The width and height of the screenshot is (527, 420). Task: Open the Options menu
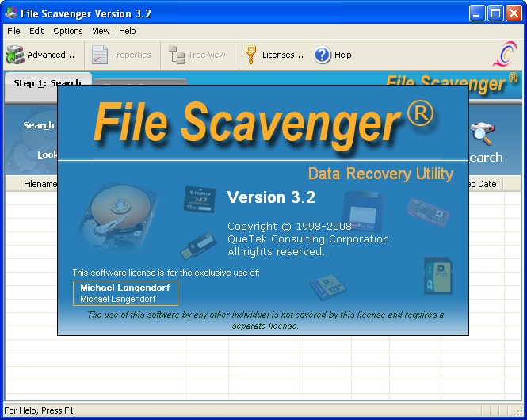pyautogui.click(x=68, y=31)
